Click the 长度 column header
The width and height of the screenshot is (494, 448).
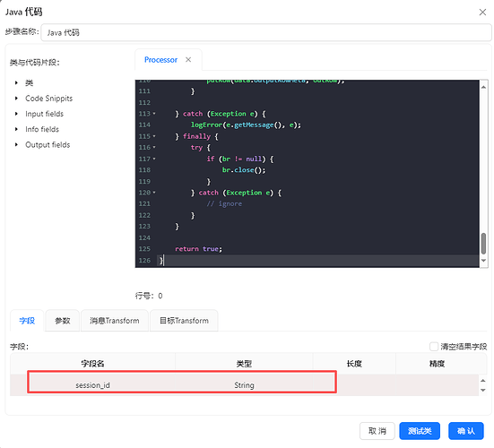[354, 364]
